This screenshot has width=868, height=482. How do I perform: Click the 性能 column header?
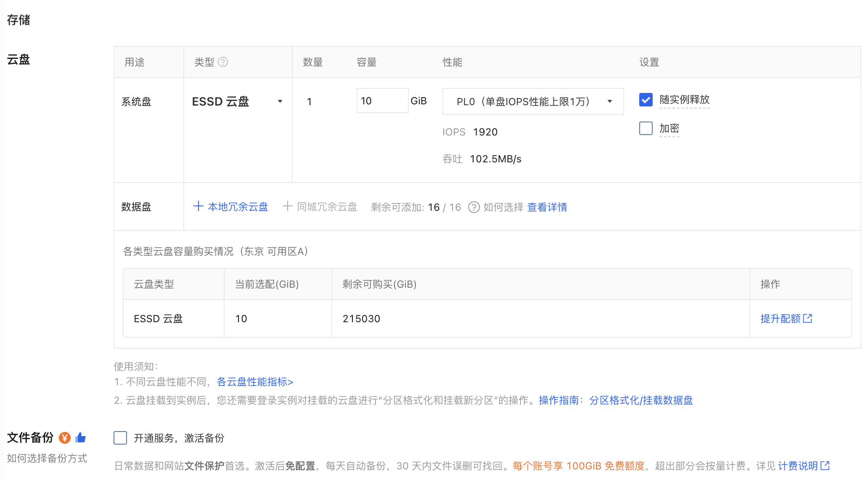(453, 62)
